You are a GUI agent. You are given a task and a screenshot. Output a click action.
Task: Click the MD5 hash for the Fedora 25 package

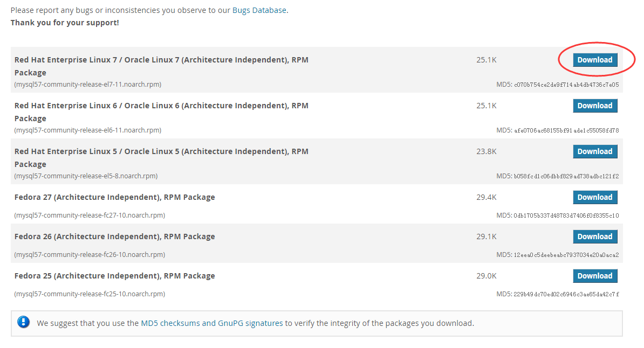point(566,294)
